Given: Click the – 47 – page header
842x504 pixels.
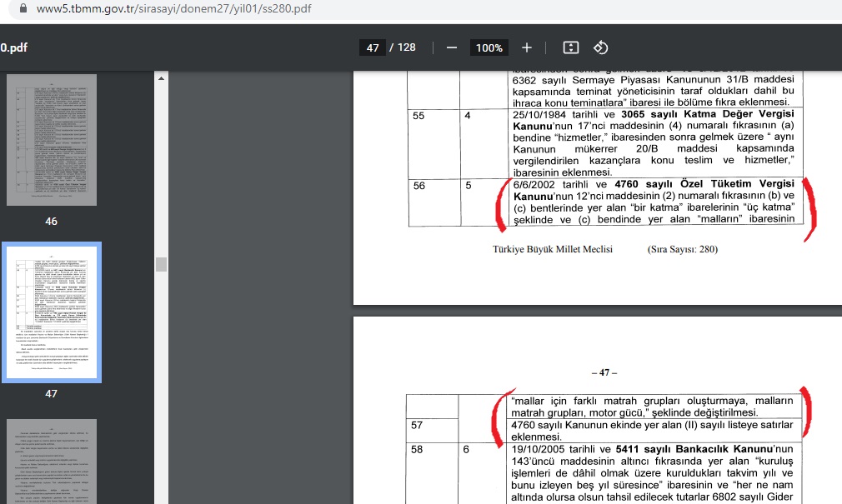Looking at the screenshot, I should click(599, 372).
